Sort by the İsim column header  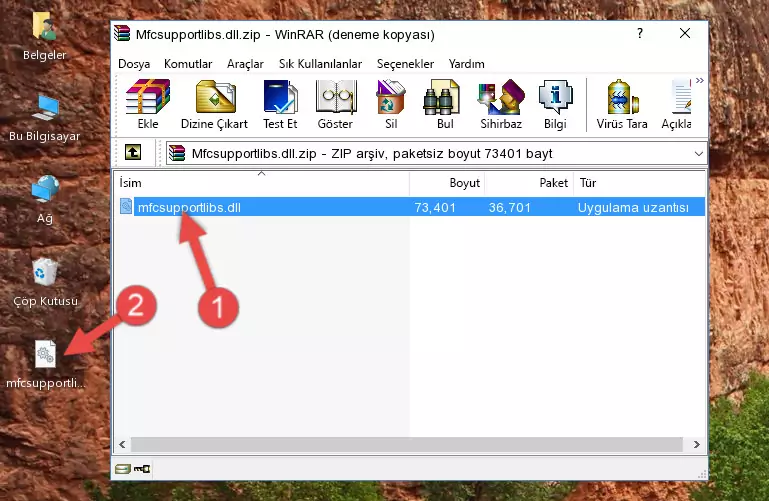coord(262,183)
